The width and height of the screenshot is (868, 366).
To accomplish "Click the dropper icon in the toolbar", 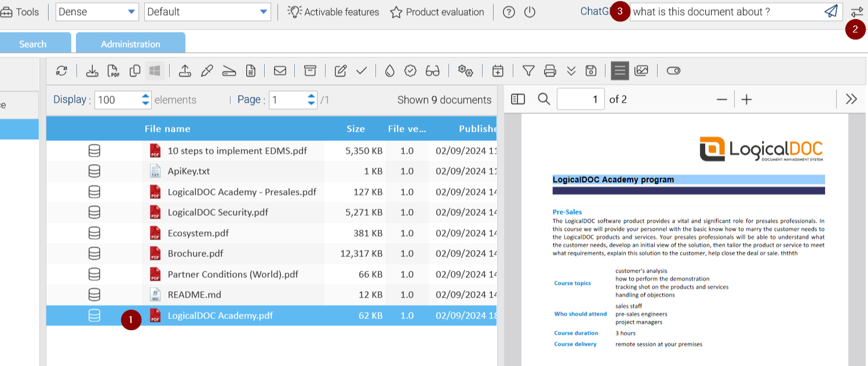I will 207,71.
